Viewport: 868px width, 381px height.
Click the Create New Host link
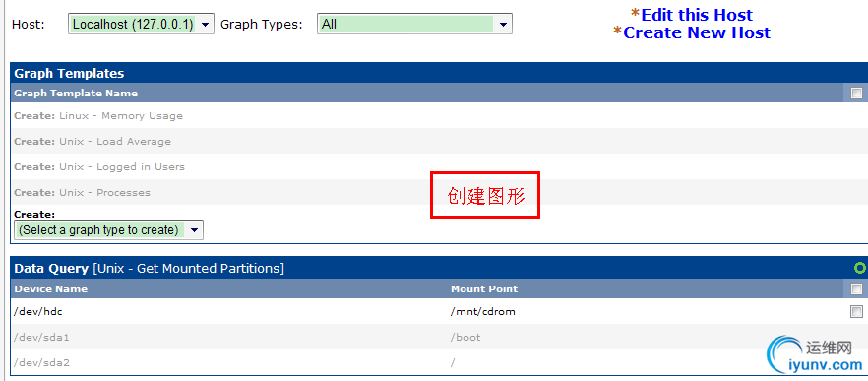[x=697, y=32]
